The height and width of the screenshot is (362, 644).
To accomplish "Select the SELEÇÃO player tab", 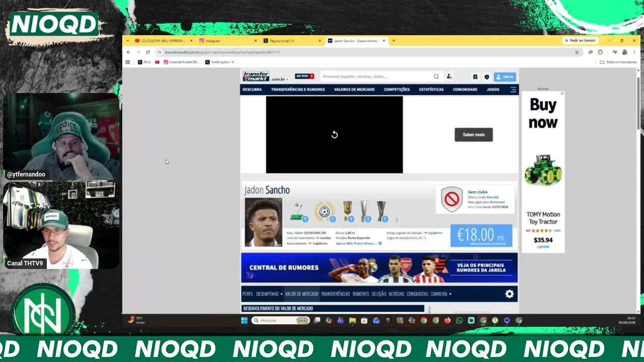I will [379, 294].
